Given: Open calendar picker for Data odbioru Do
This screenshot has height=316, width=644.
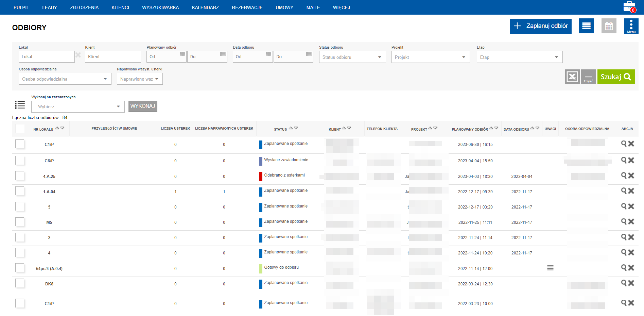Looking at the screenshot, I should [309, 54].
